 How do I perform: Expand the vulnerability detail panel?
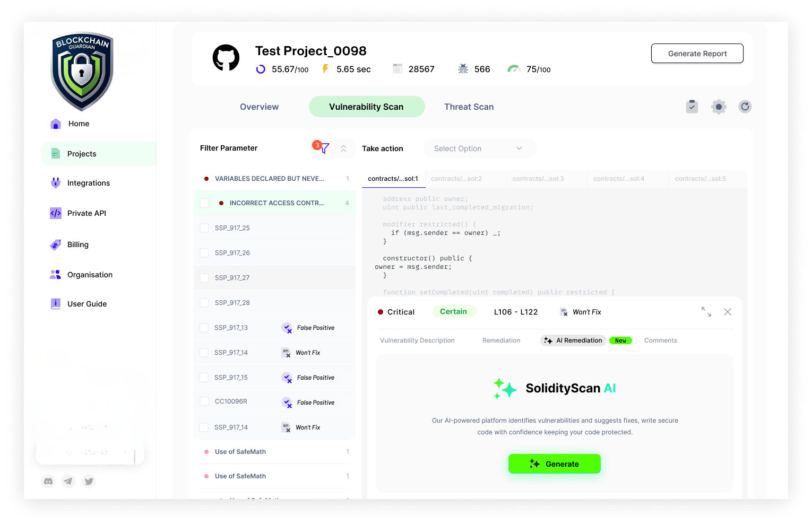click(x=706, y=312)
